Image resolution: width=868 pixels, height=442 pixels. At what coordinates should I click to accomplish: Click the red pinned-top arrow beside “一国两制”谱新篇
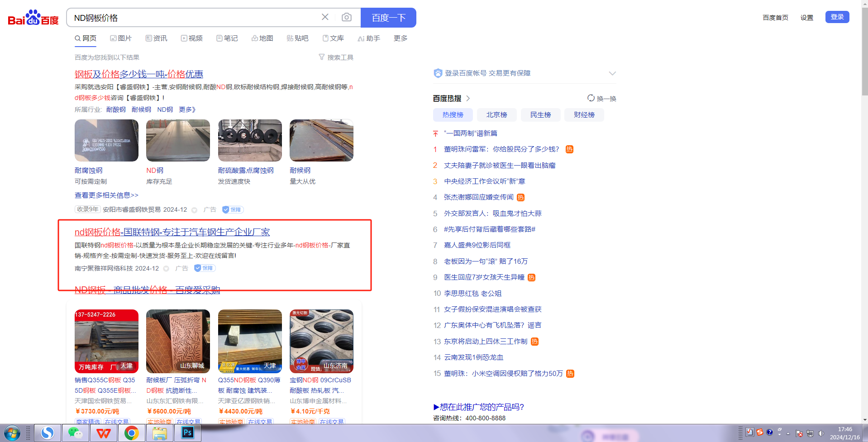pyautogui.click(x=435, y=133)
